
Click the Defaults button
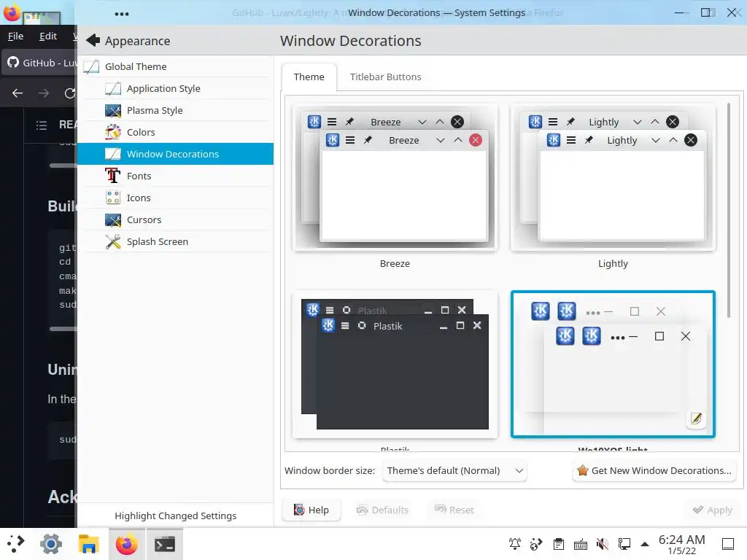(x=382, y=510)
